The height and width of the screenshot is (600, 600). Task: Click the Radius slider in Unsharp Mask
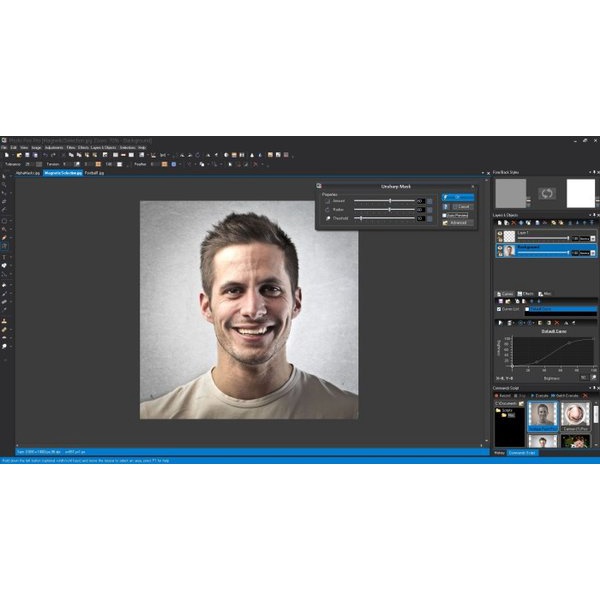click(384, 210)
